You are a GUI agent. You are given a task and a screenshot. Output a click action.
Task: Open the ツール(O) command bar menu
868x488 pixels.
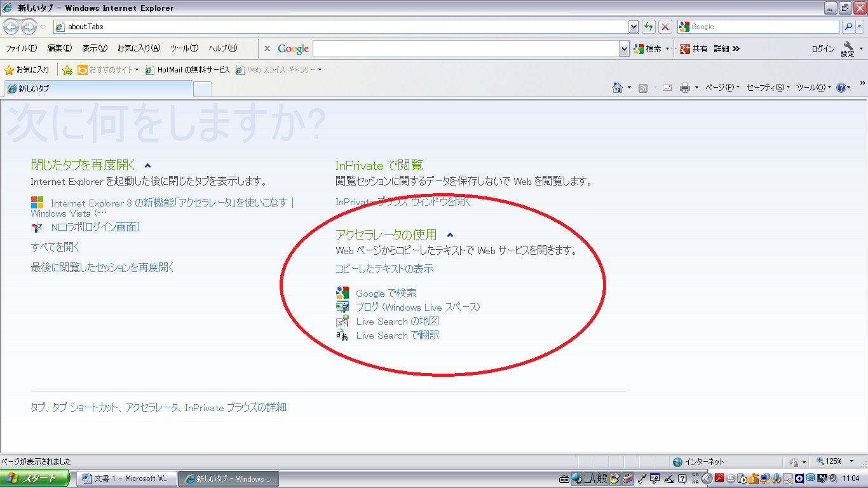point(814,88)
